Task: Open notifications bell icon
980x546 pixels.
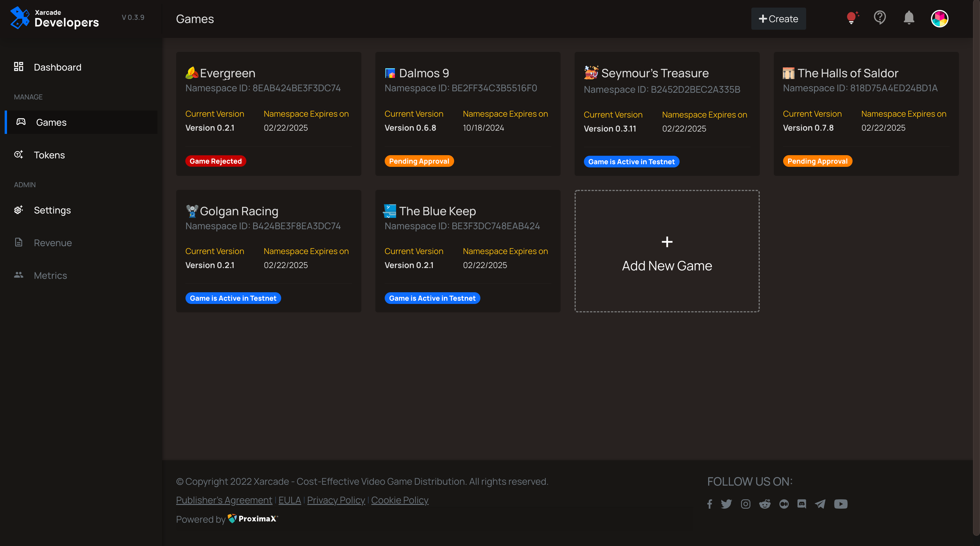Action: click(x=909, y=18)
